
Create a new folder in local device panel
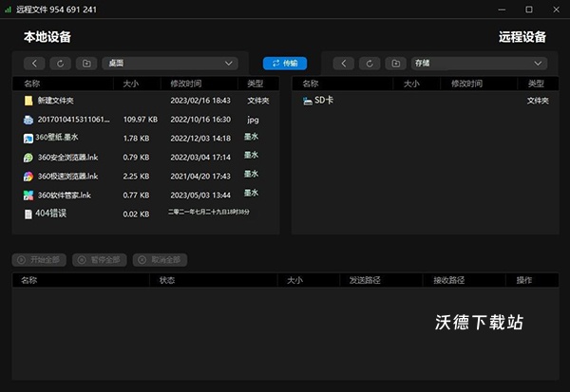click(86, 64)
